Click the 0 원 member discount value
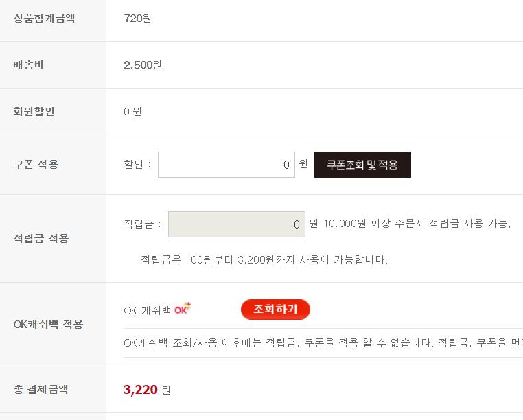523x420 pixels. point(132,111)
